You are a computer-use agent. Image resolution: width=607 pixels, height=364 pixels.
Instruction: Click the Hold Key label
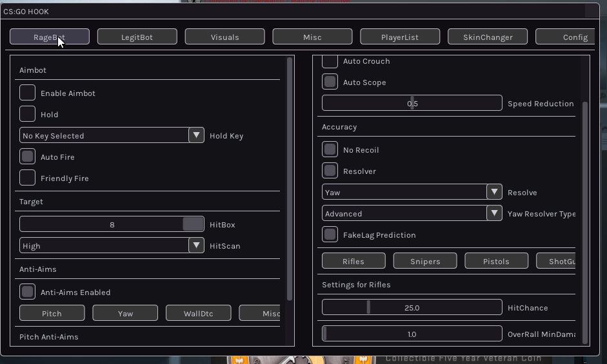(226, 136)
